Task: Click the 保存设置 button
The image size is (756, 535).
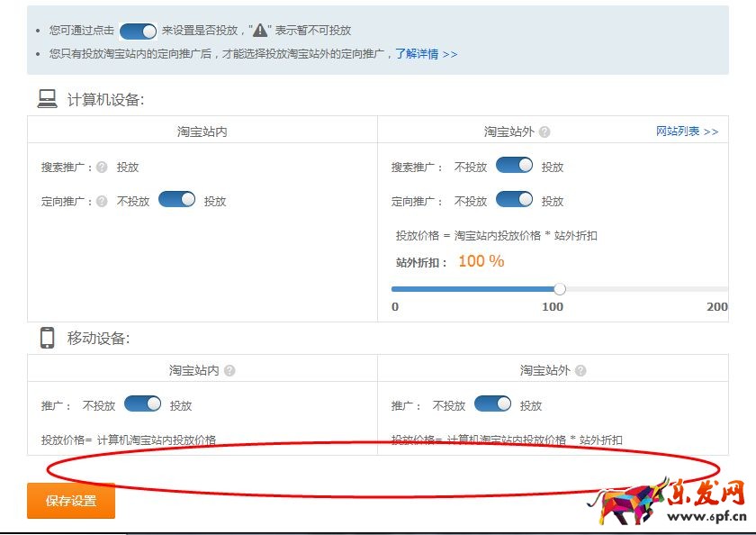Action: coord(70,501)
